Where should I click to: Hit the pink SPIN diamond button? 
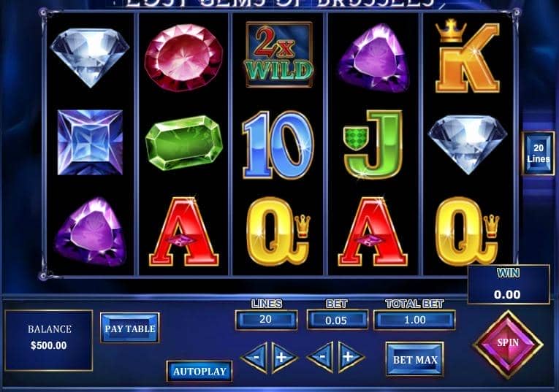[508, 344]
